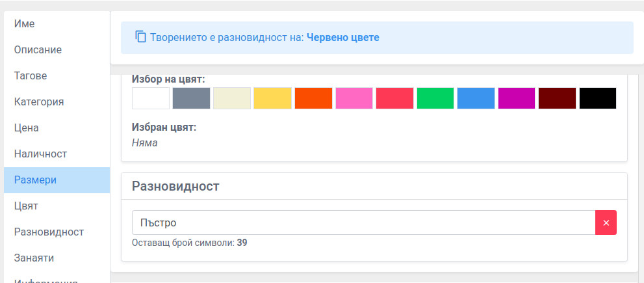The image size is (644, 283).
Task: Navigate to Цена in the sidebar
Action: click(x=27, y=128)
